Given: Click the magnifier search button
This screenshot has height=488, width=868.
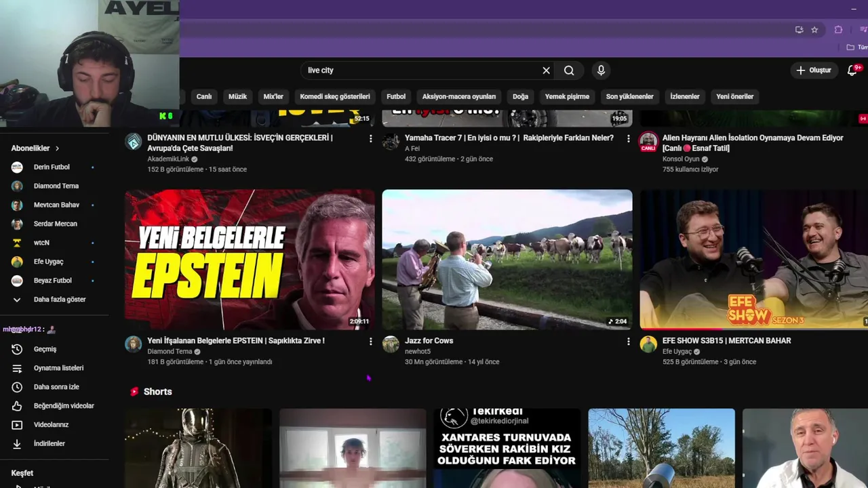Looking at the screenshot, I should pyautogui.click(x=569, y=70).
